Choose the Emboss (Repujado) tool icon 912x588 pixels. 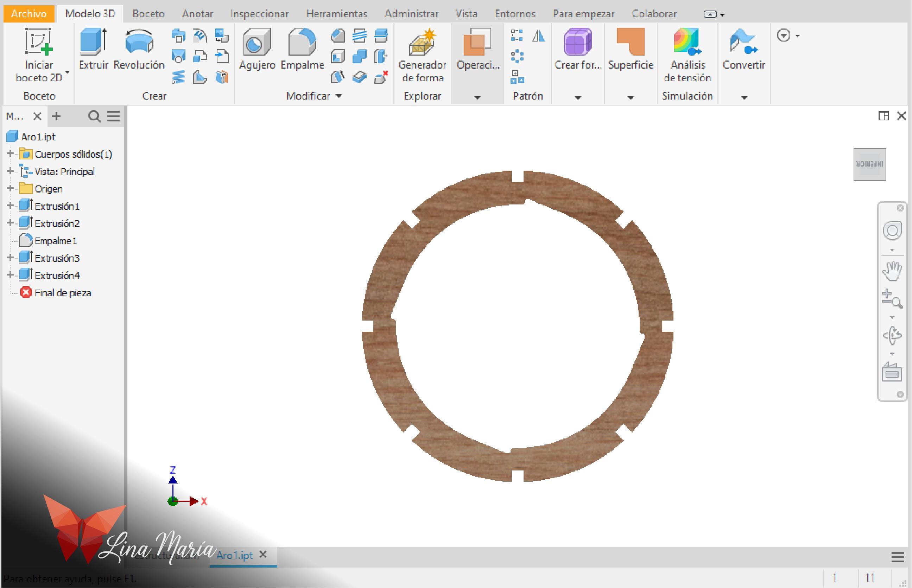pyautogui.click(x=200, y=36)
